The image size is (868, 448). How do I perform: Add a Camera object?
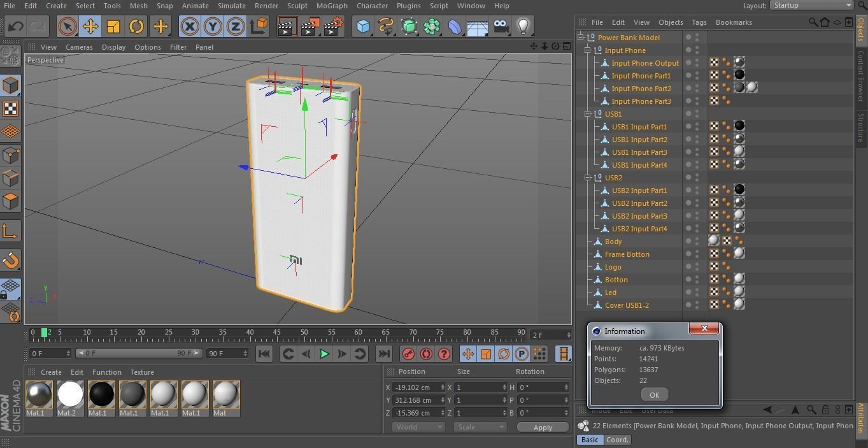(501, 26)
